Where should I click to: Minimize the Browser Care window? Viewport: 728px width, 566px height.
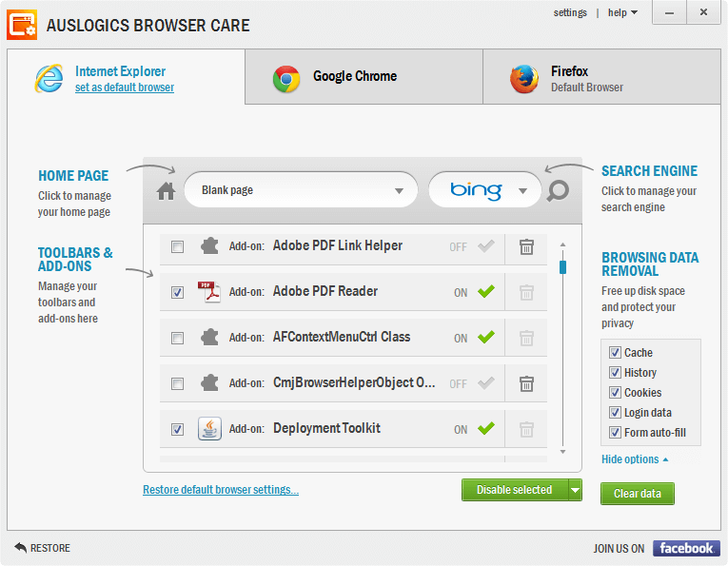(x=669, y=12)
